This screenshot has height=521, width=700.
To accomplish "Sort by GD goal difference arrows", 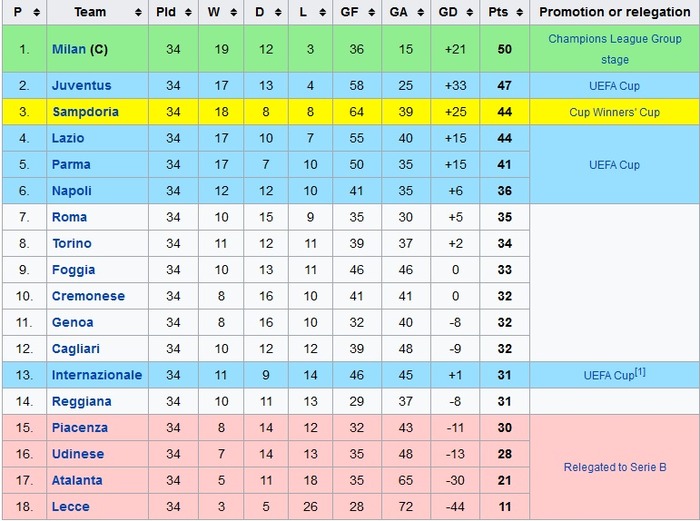I will pos(470,13).
